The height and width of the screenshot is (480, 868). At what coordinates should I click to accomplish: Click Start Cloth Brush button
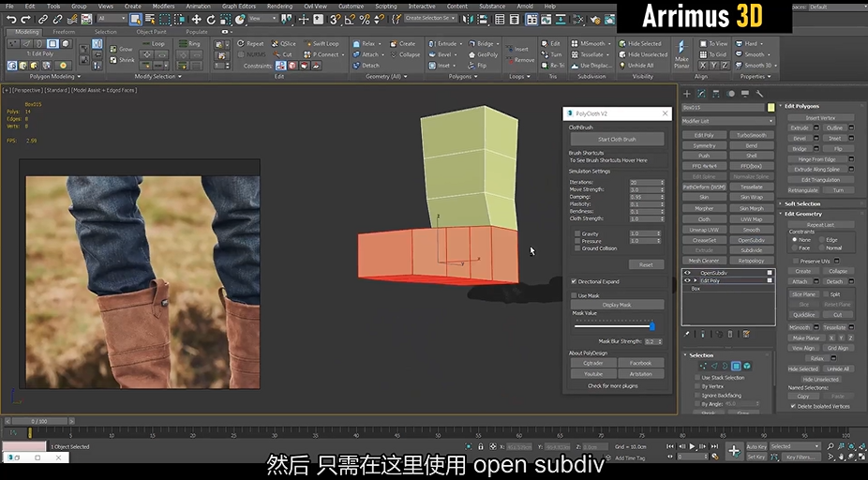[617, 139]
